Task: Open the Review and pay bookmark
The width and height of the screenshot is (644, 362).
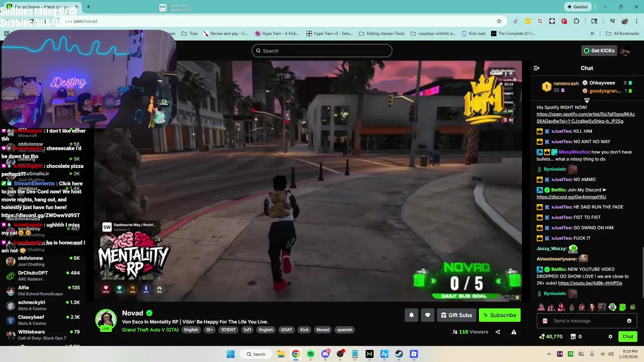Action: (x=225, y=34)
